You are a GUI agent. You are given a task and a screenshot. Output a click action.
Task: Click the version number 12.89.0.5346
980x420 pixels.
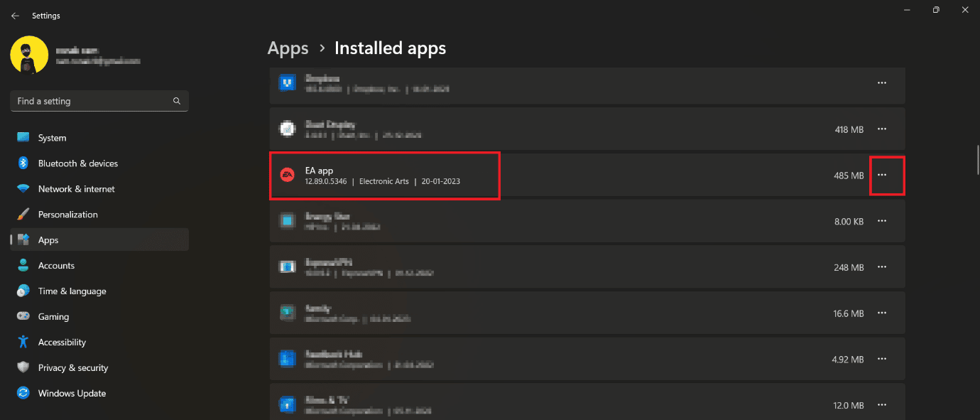[x=326, y=182]
